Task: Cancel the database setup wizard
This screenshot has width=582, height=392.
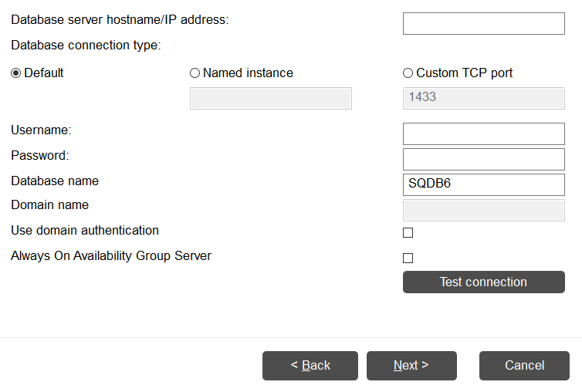Action: [x=525, y=366]
